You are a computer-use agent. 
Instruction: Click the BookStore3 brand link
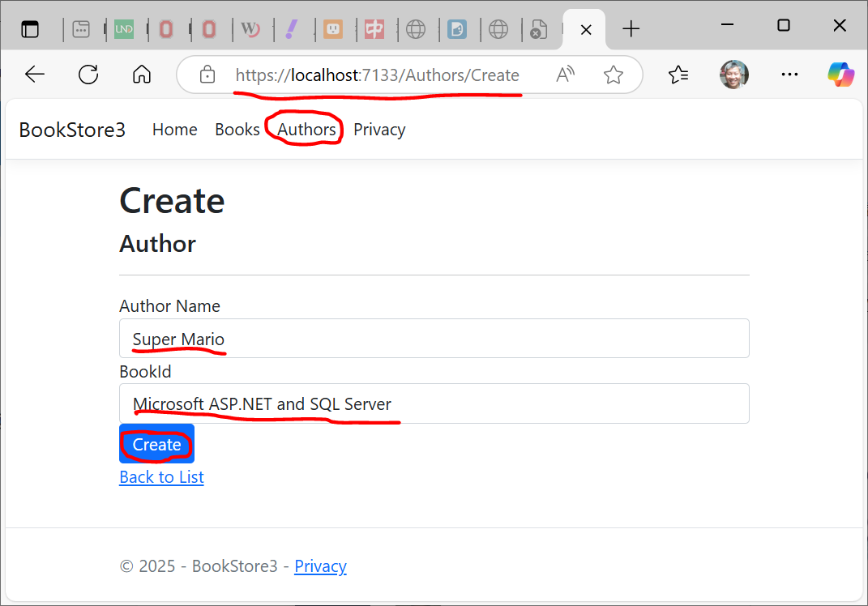pos(72,130)
